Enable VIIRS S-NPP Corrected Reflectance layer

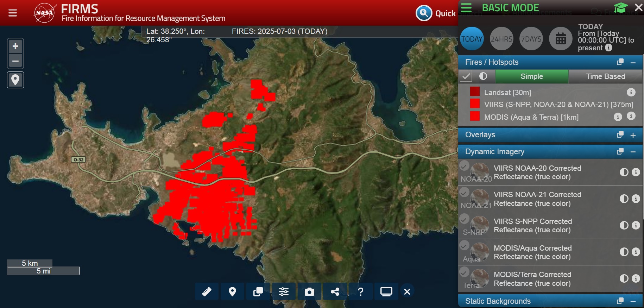click(x=464, y=219)
